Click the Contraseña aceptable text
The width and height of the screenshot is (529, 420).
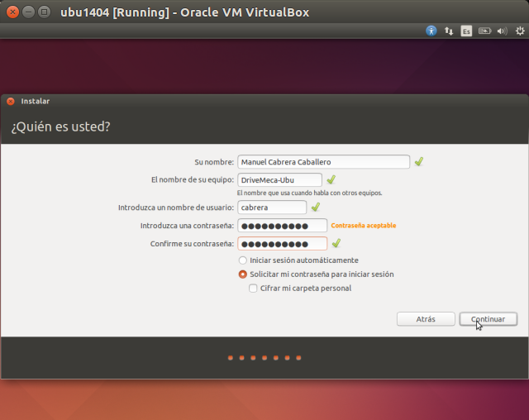click(364, 226)
